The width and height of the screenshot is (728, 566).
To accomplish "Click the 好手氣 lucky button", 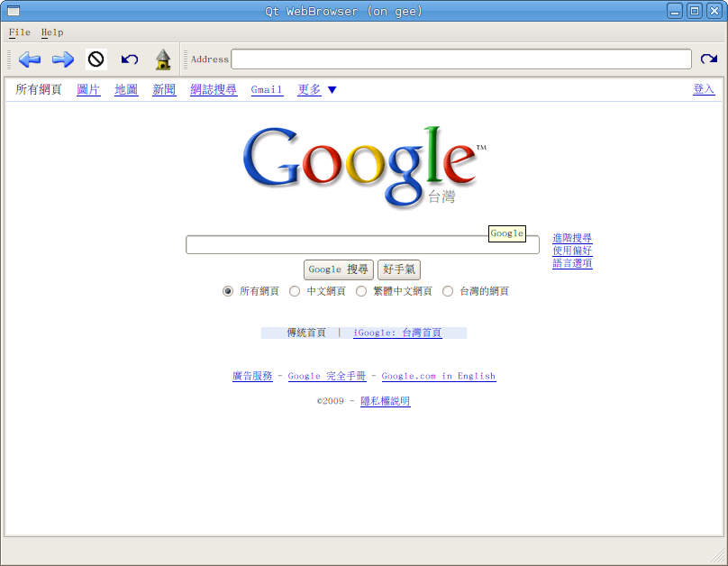I will 399,269.
